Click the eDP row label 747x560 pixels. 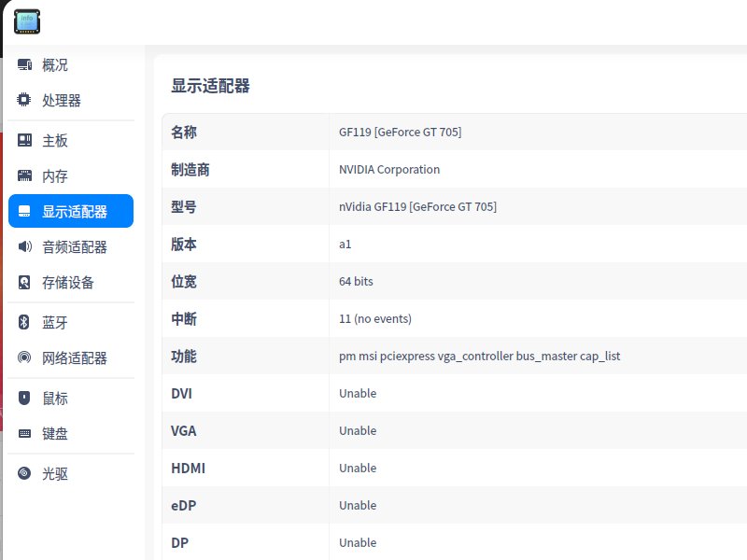point(183,505)
